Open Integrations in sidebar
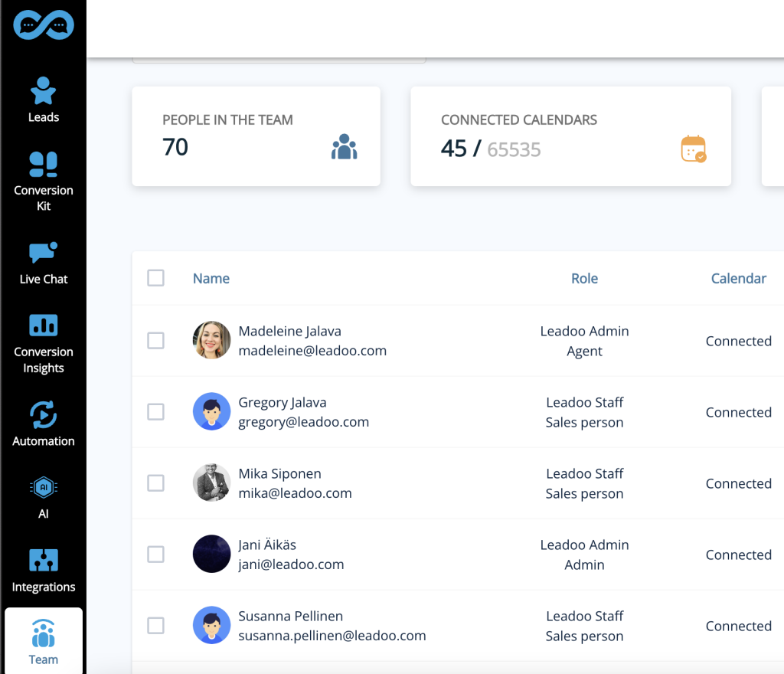 44,571
